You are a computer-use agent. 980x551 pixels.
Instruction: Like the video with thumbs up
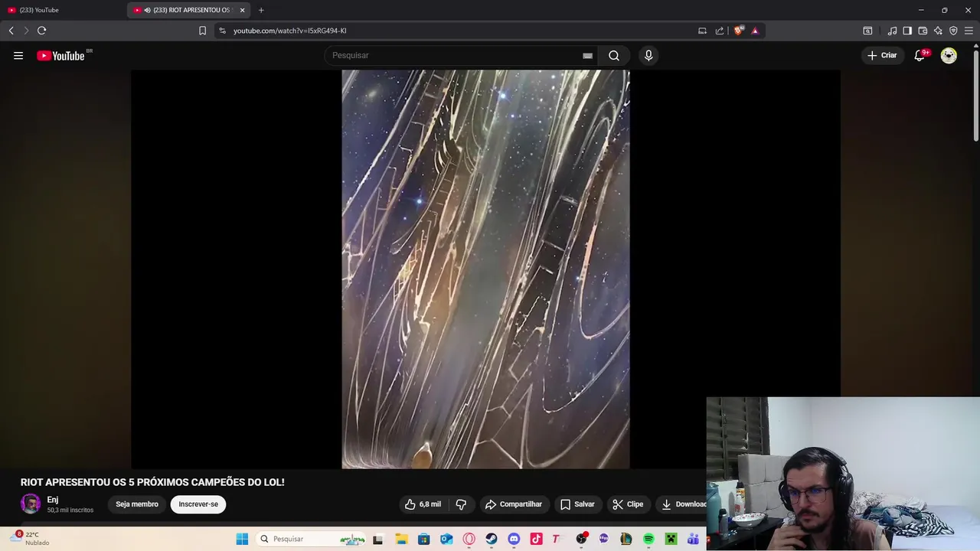coord(423,504)
